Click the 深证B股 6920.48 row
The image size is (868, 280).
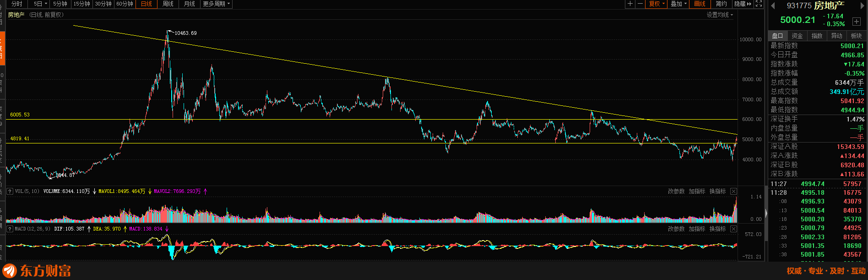coord(817,165)
